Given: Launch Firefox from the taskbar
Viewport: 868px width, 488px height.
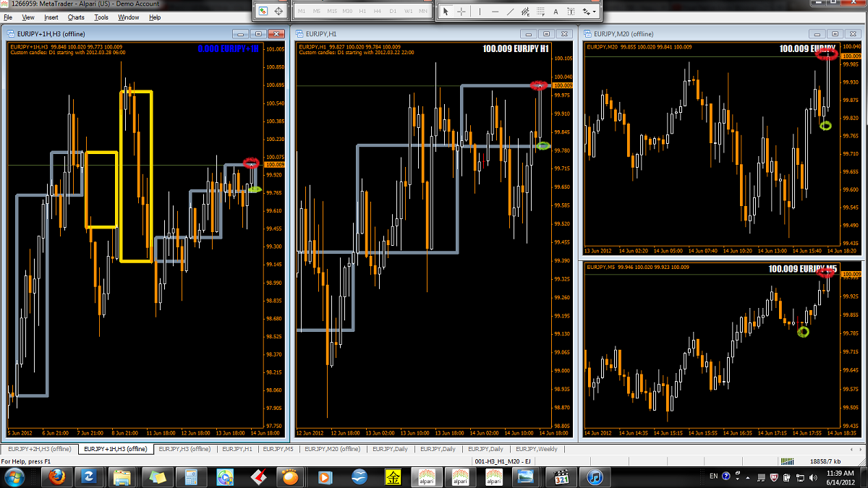Looking at the screenshot, I should pyautogui.click(x=56, y=477).
